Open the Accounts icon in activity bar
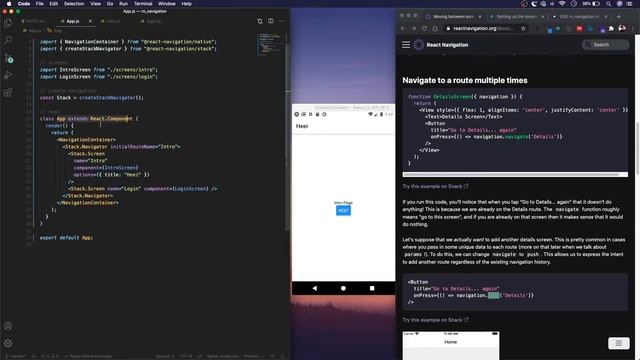Viewport: 640px width, 360px height. [8, 326]
